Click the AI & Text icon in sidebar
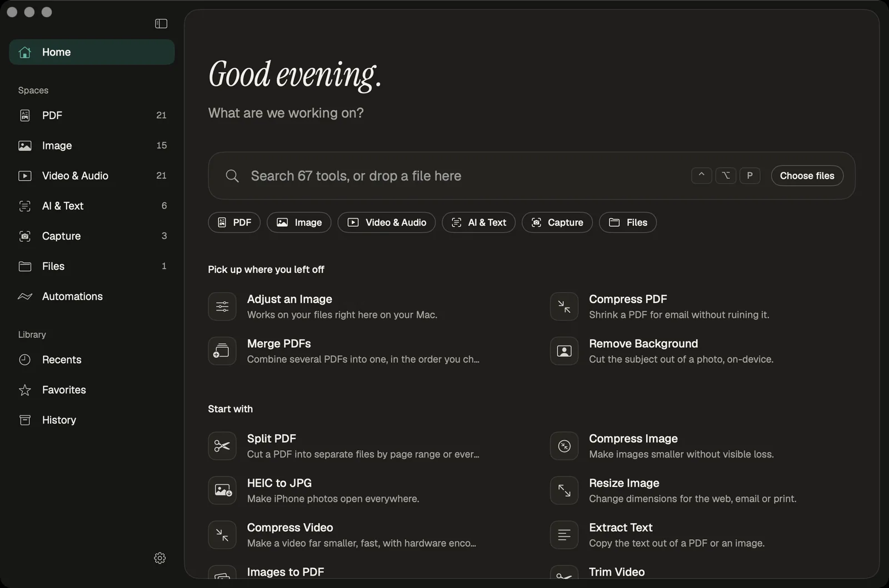Screen dimensions: 889x588 tap(25, 206)
